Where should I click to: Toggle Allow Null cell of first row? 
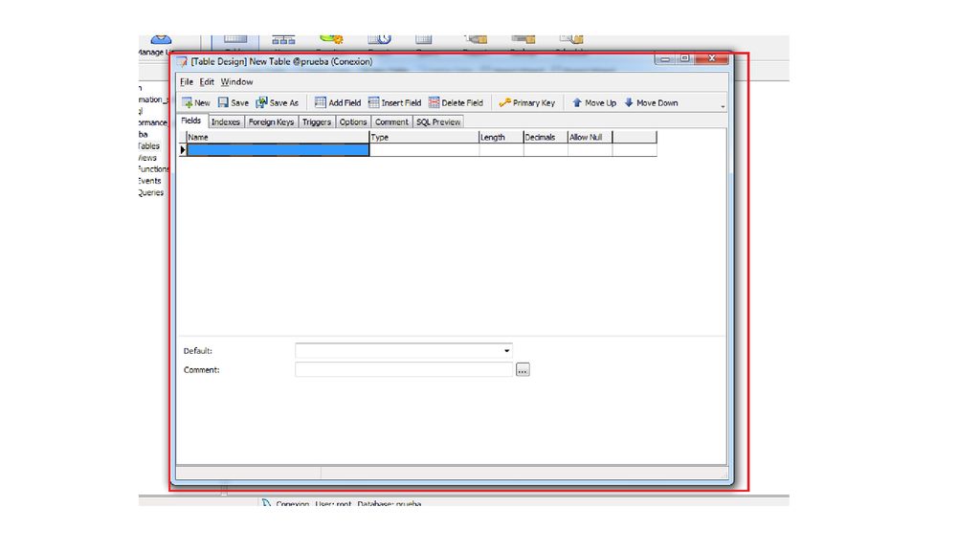pos(590,150)
